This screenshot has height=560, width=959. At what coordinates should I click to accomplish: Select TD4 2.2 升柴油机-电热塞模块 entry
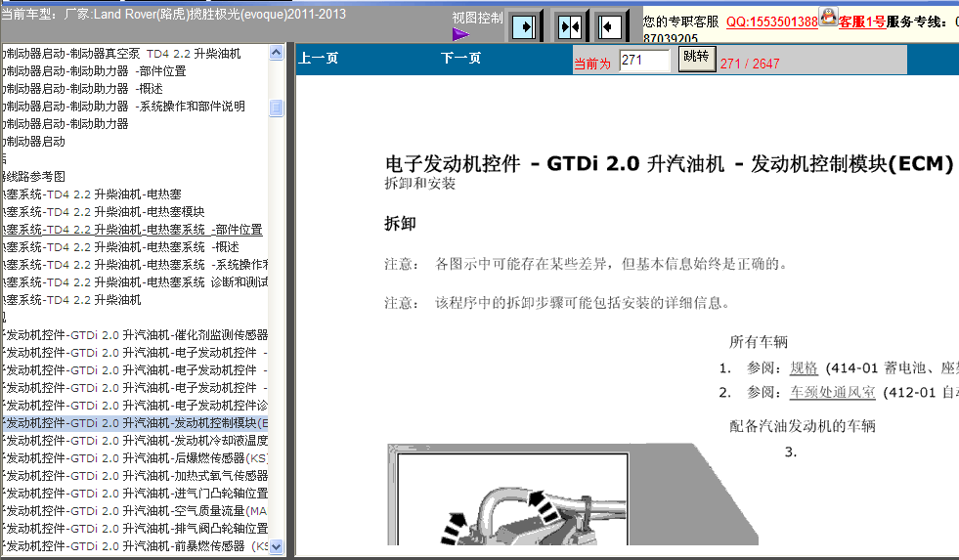pyautogui.click(x=103, y=212)
